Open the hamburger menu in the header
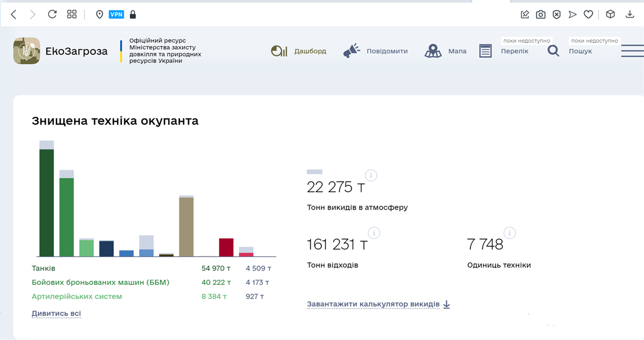 tap(632, 51)
